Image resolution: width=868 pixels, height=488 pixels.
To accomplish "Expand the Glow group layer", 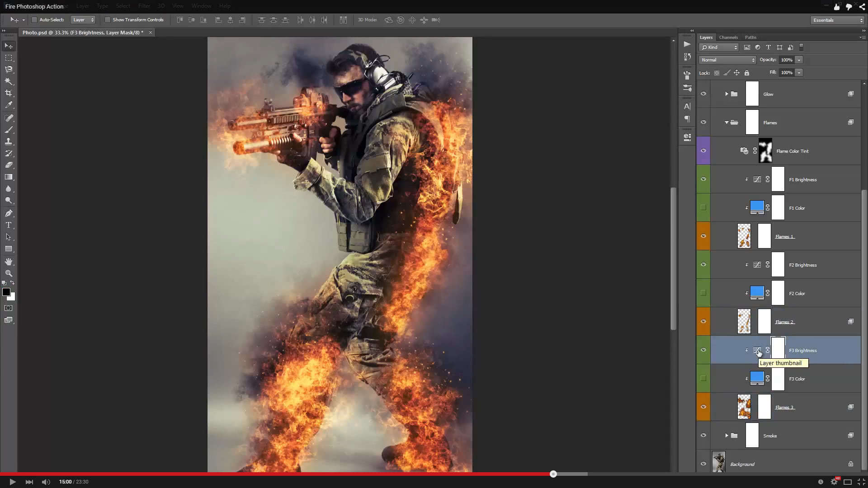I will (x=727, y=94).
